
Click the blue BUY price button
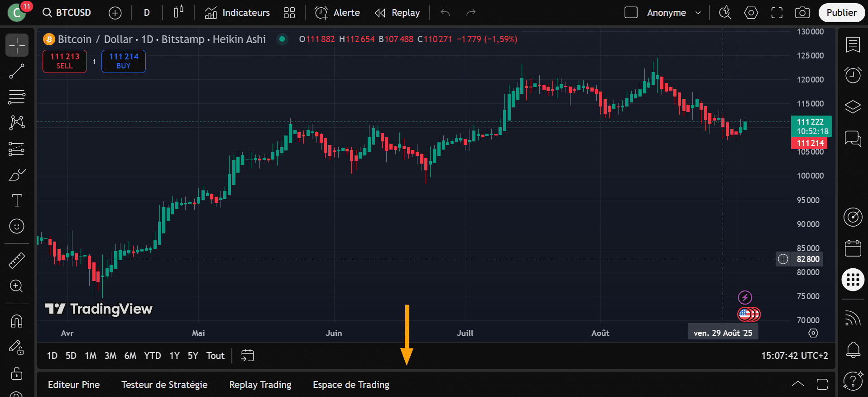[123, 61]
